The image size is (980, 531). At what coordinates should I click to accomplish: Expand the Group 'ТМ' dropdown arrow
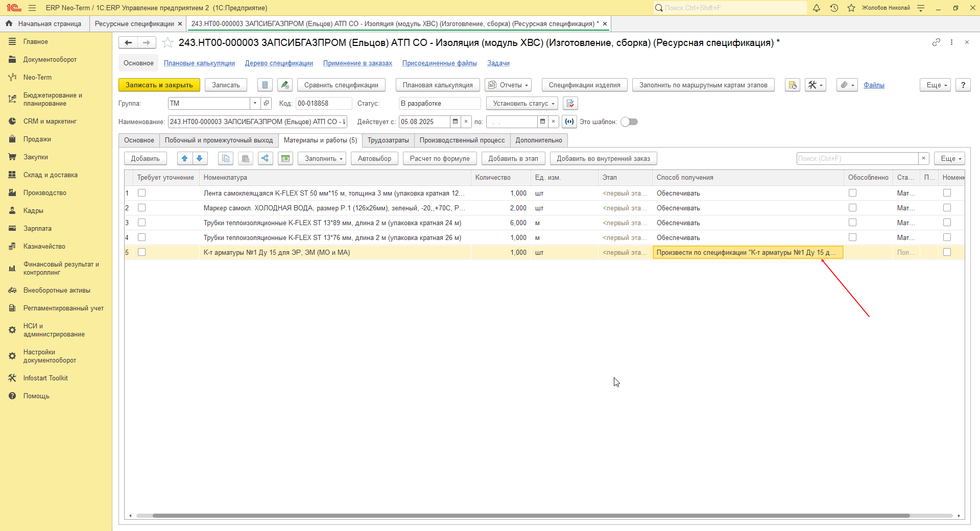[255, 103]
